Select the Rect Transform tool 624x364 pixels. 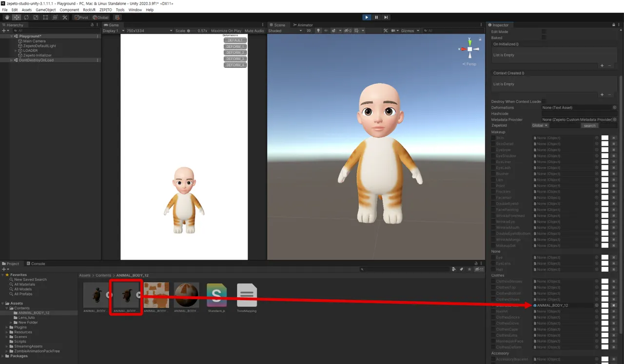(x=44, y=17)
